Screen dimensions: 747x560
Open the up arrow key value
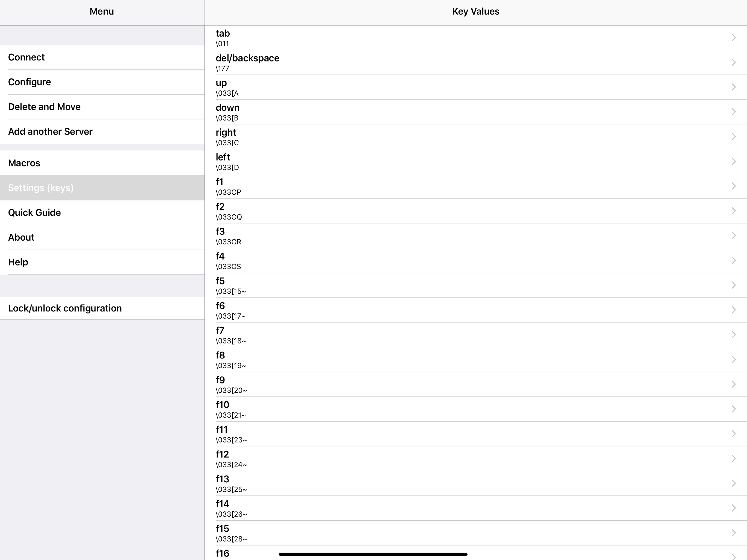(x=473, y=87)
